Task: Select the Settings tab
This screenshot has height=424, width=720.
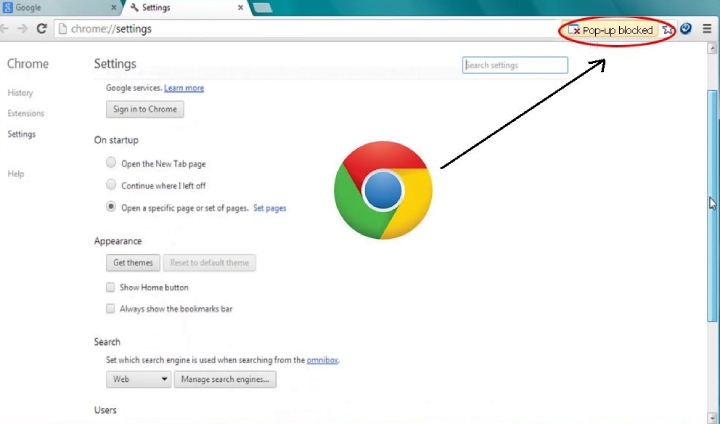Action: click(186, 8)
